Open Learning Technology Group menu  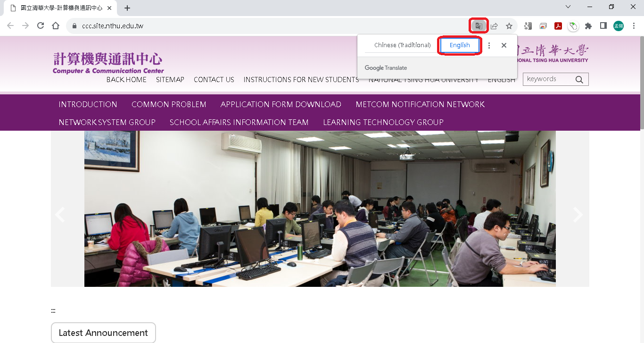(383, 122)
